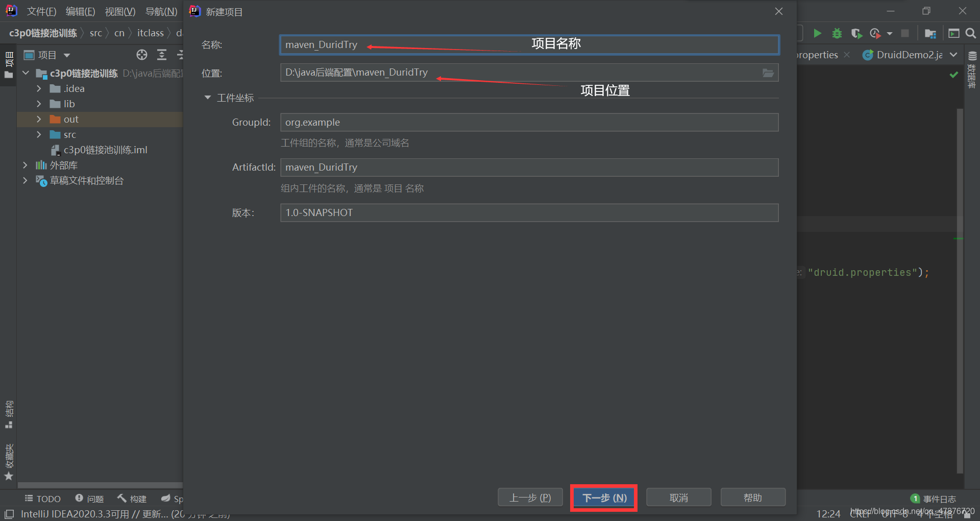Screen dimensions: 980x521
Task: Open the profiler dropdown arrow in the toolbar
Action: click(890, 34)
